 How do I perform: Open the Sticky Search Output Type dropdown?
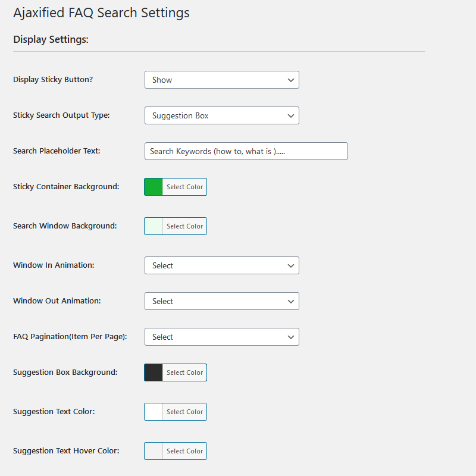pyautogui.click(x=221, y=115)
